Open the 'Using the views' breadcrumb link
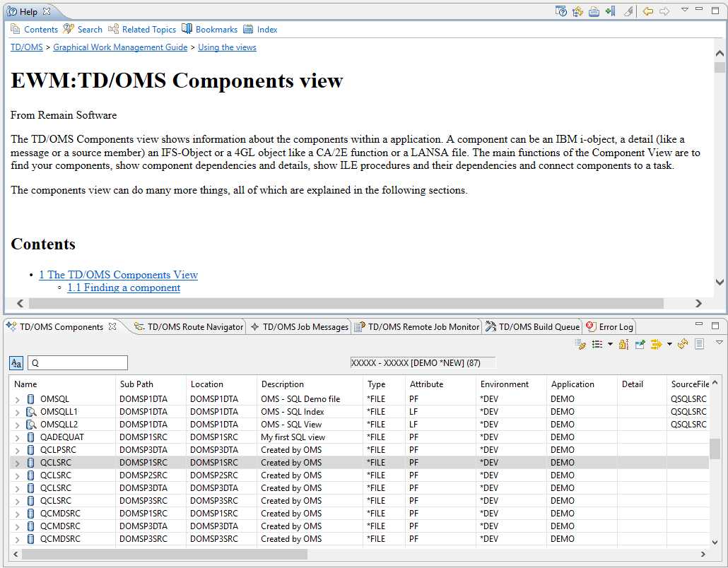Image resolution: width=728 pixels, height=568 pixels. tap(227, 47)
